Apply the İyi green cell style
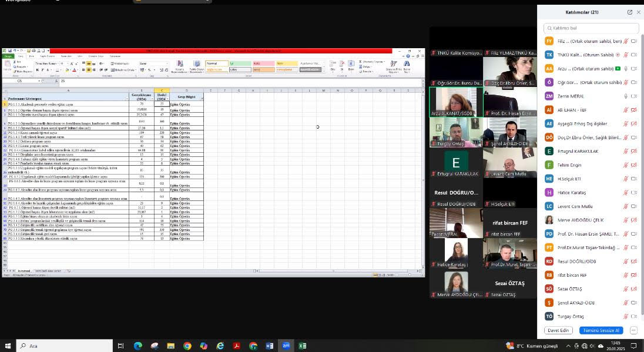The image size is (644, 352). tap(240, 63)
